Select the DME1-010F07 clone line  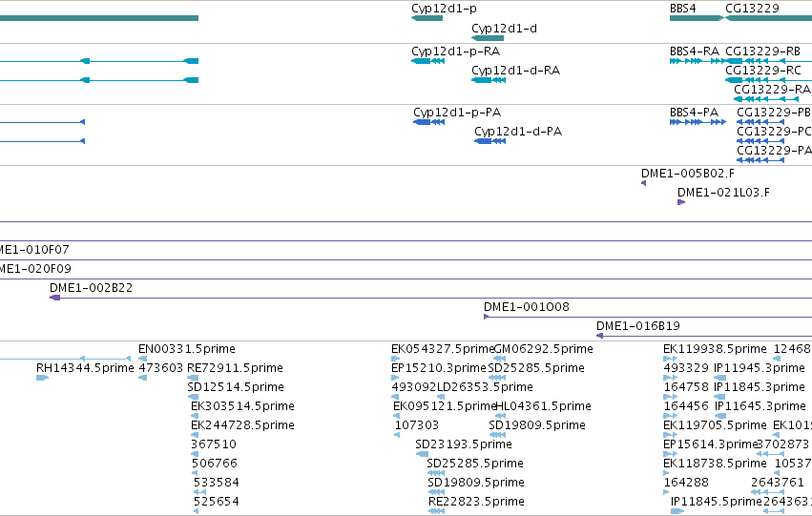[406, 259]
